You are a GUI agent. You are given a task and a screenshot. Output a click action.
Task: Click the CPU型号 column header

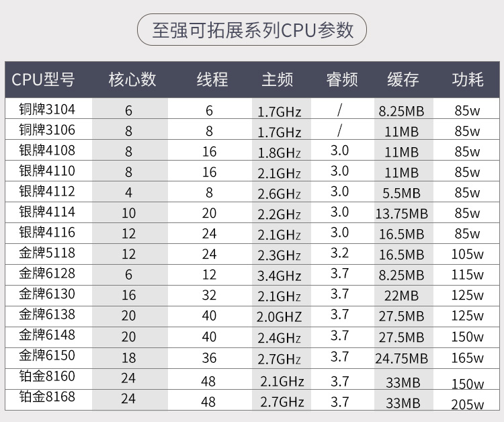(43, 80)
